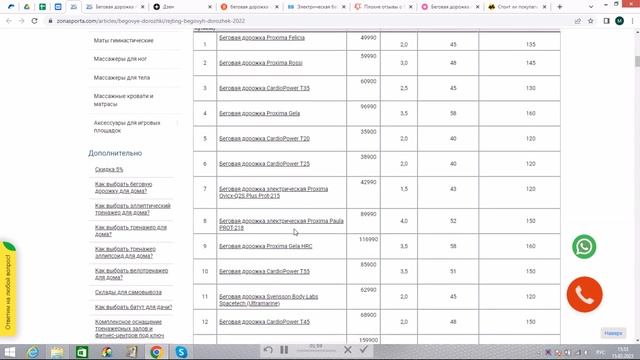Screen dimensions: 640x360
Task: Reload the page with refresh icon
Action: click(x=34, y=21)
